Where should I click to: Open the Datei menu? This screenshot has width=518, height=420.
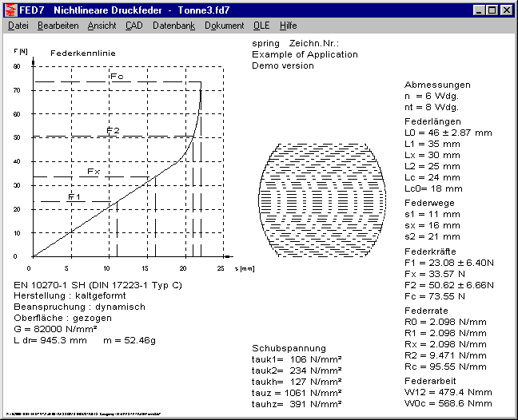pos(18,26)
